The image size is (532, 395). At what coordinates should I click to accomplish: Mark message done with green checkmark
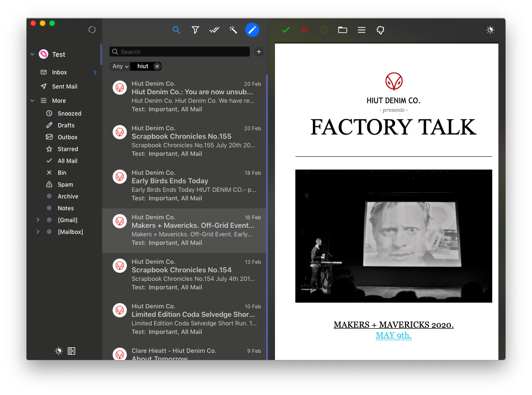pyautogui.click(x=286, y=30)
